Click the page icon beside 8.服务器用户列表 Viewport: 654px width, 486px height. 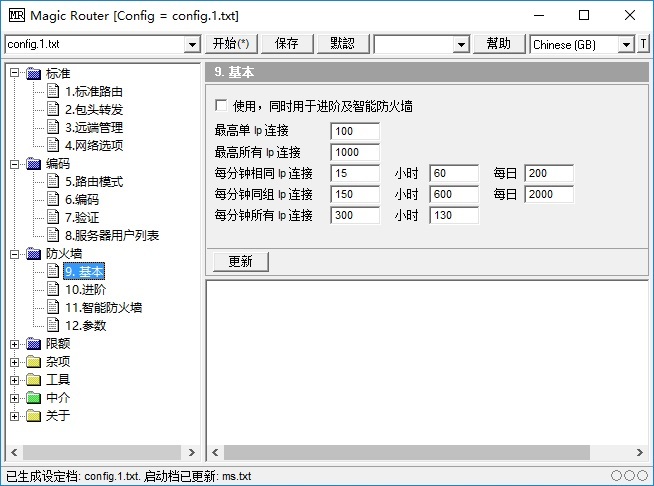pyautogui.click(x=53, y=235)
